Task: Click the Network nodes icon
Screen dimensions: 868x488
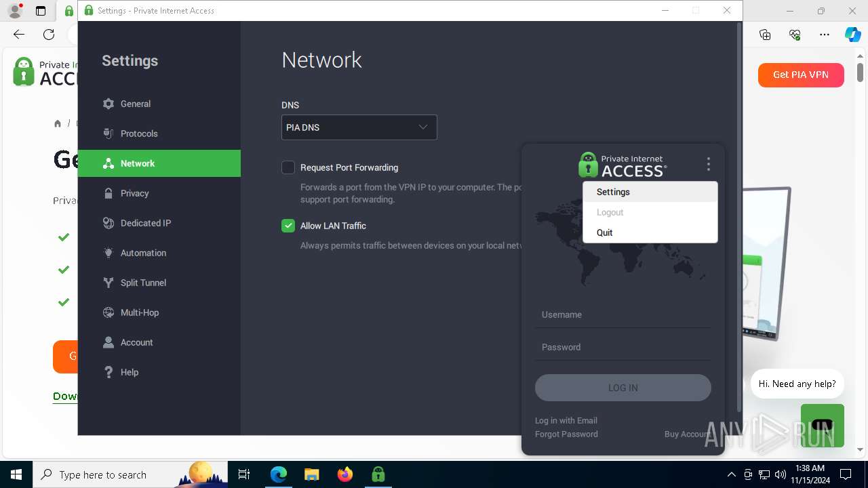Action: [x=108, y=163]
